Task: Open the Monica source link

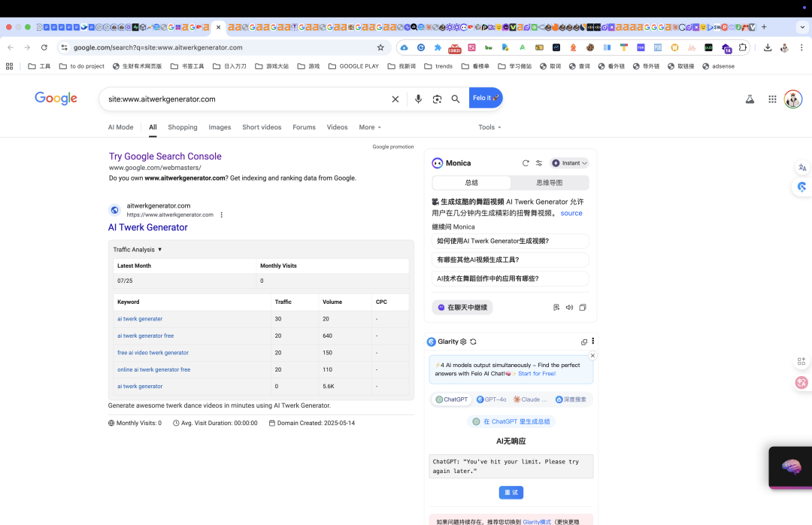Action: point(571,213)
